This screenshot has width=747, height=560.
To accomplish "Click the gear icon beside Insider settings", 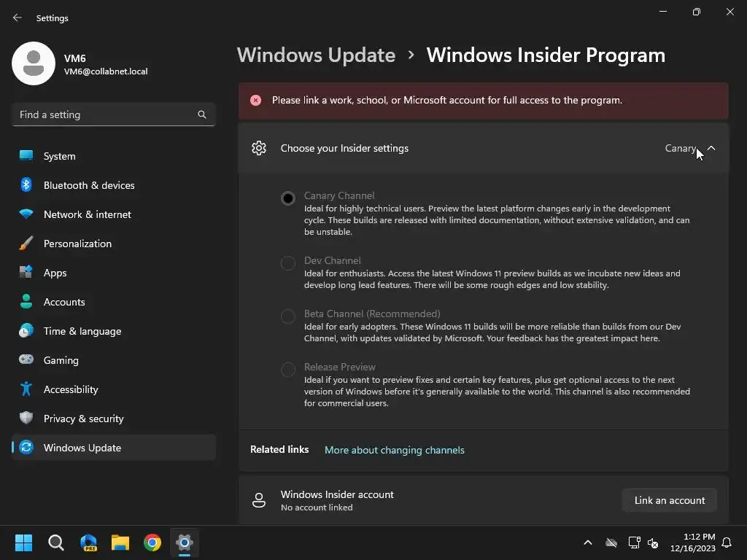I will point(259,148).
